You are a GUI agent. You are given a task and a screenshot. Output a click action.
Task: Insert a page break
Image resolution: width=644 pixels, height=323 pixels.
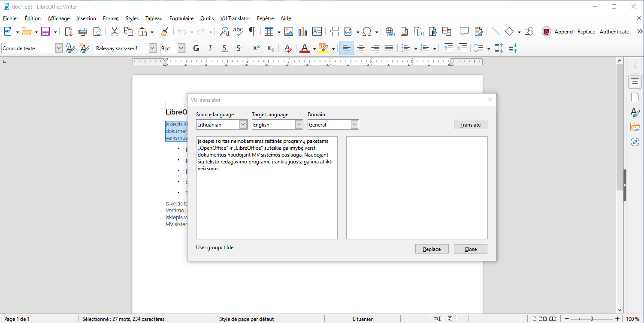point(335,31)
